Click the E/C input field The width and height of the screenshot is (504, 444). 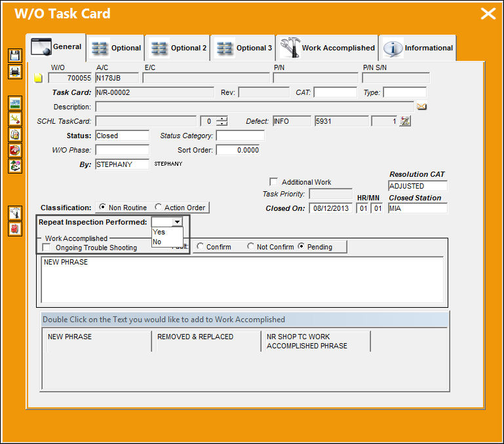coord(206,78)
